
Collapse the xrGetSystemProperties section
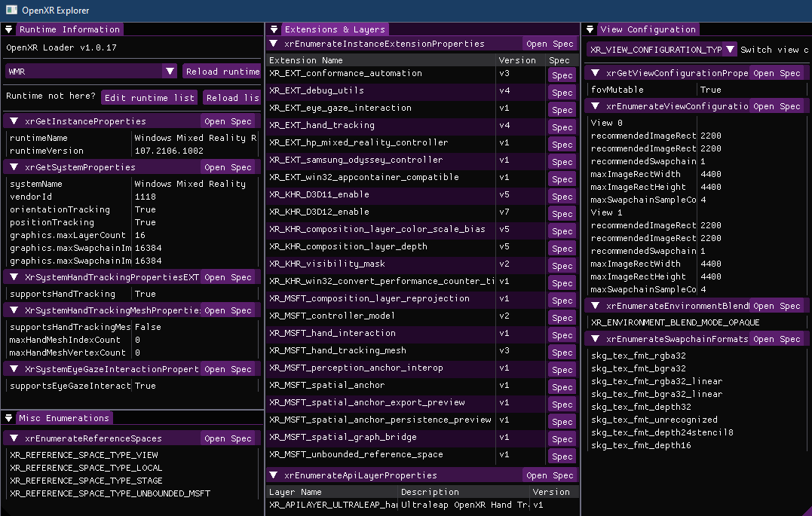(x=14, y=167)
